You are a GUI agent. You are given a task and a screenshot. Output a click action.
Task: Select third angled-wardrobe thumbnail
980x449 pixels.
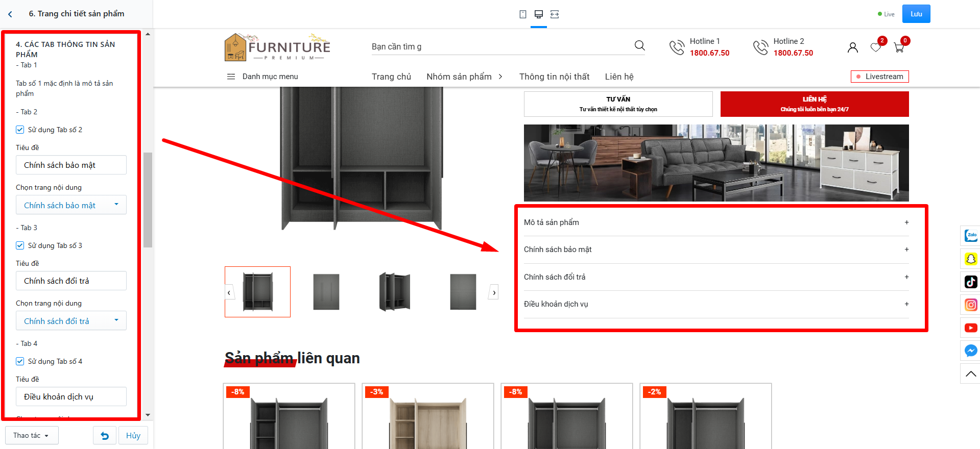(395, 292)
